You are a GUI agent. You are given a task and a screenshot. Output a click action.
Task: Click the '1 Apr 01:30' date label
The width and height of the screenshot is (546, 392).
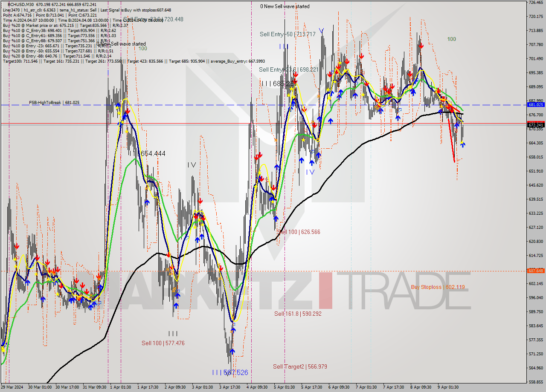(121, 387)
